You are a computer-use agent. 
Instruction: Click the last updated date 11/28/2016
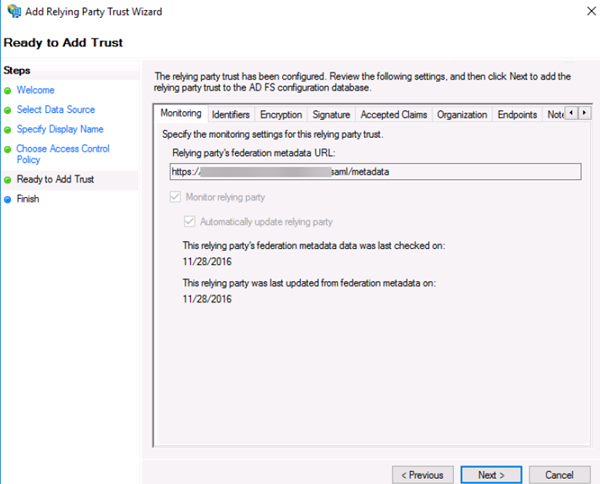coord(207,299)
